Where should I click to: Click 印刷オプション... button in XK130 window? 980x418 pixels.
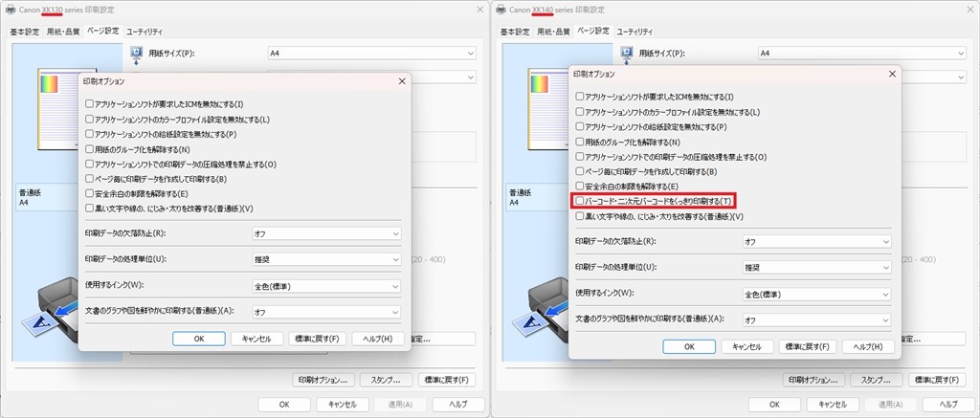(x=323, y=380)
